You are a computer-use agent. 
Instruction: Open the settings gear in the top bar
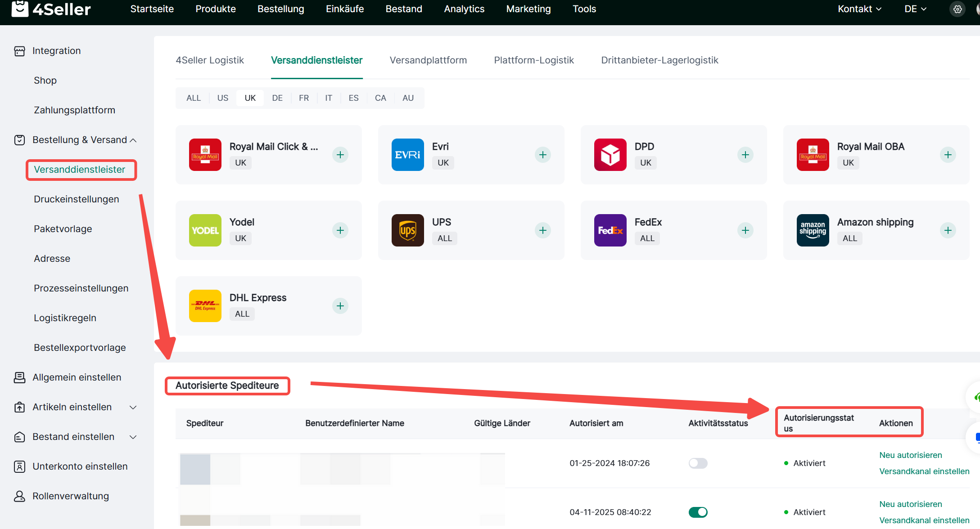(957, 9)
